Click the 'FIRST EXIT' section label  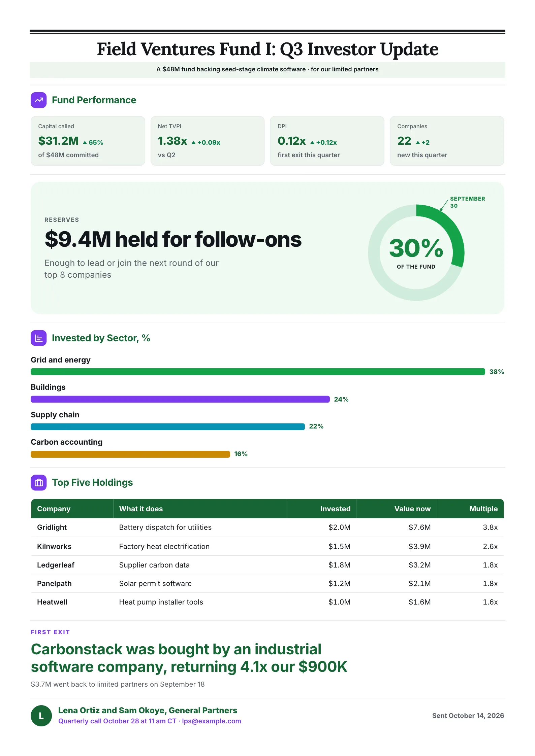(x=50, y=632)
